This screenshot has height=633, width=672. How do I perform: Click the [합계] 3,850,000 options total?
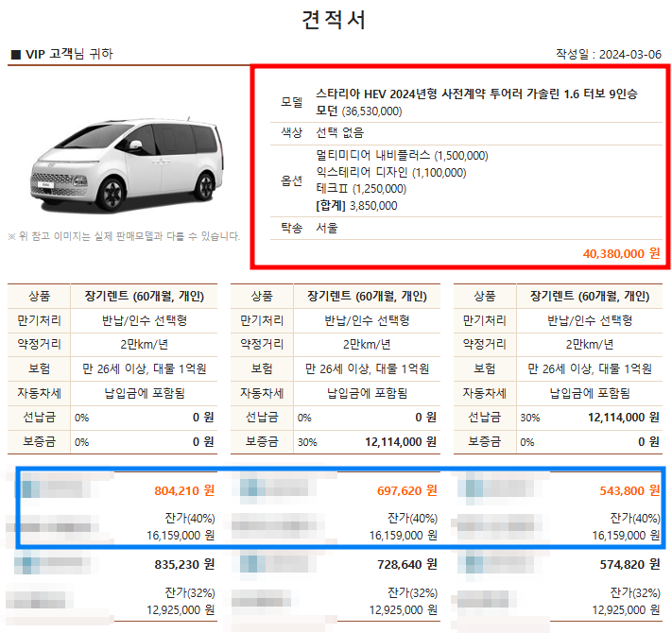[x=356, y=206]
